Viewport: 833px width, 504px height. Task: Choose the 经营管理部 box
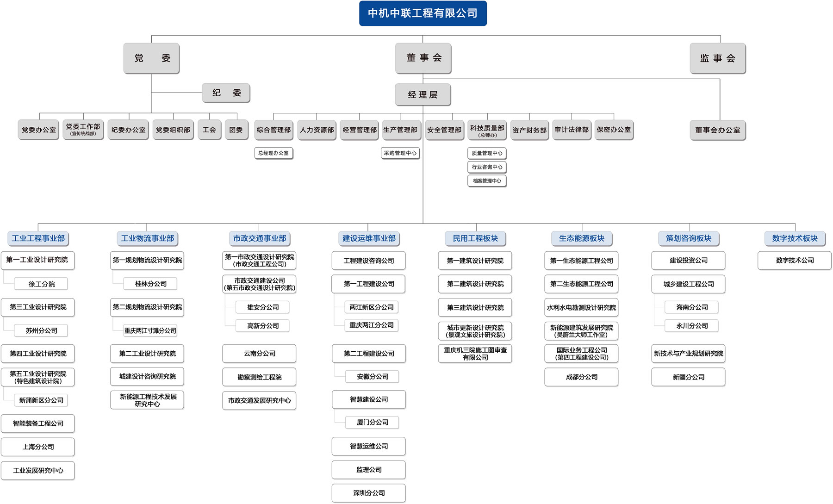tap(360, 130)
